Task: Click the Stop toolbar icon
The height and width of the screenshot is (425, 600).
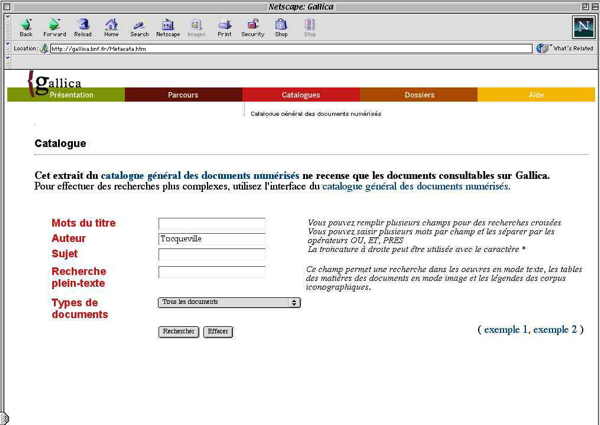Action: (x=310, y=28)
